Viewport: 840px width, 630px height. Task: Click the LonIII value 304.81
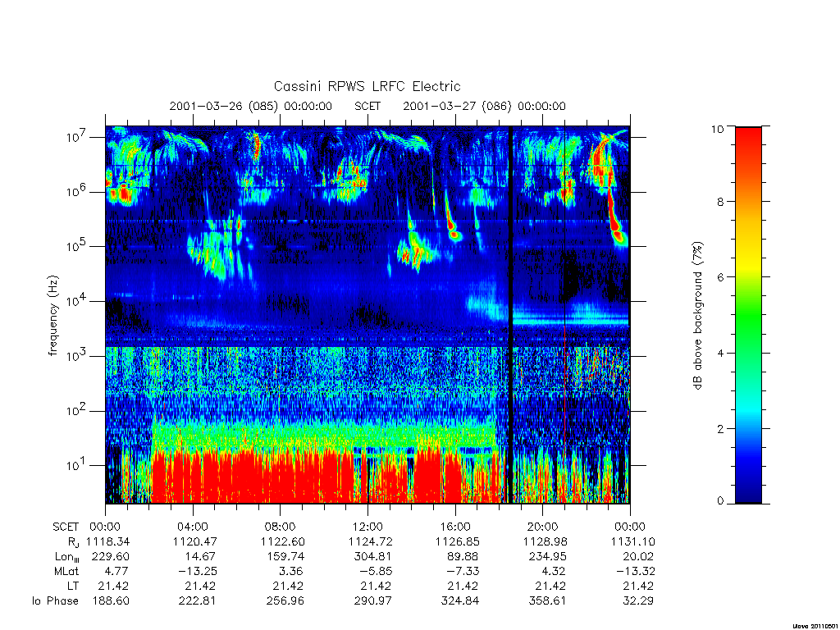coord(373,557)
